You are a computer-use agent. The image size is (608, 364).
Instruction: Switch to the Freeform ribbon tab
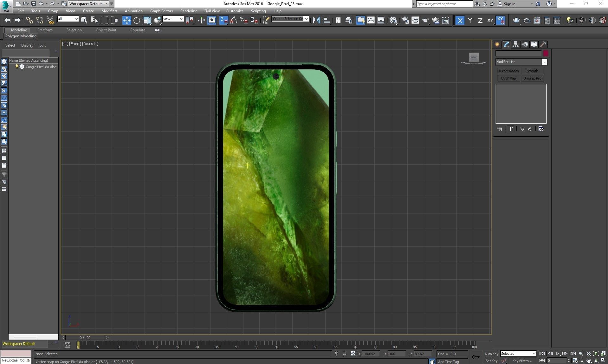45,30
